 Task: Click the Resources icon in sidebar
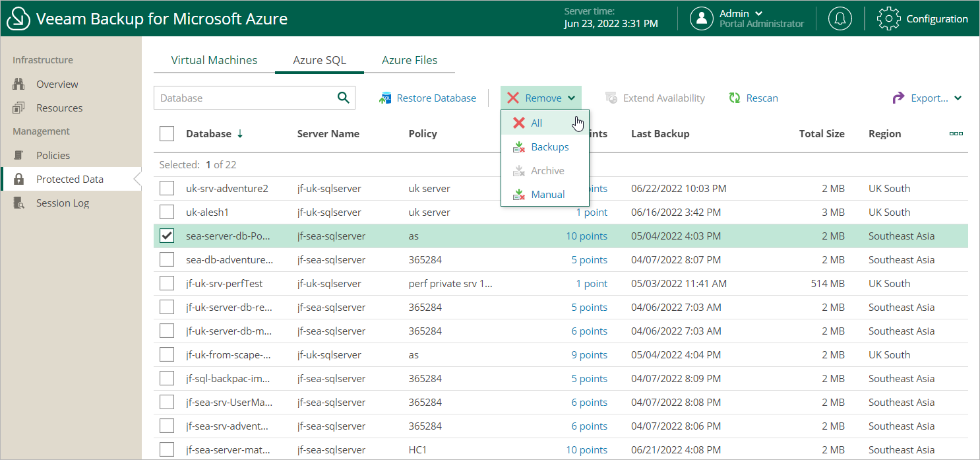pyautogui.click(x=18, y=108)
